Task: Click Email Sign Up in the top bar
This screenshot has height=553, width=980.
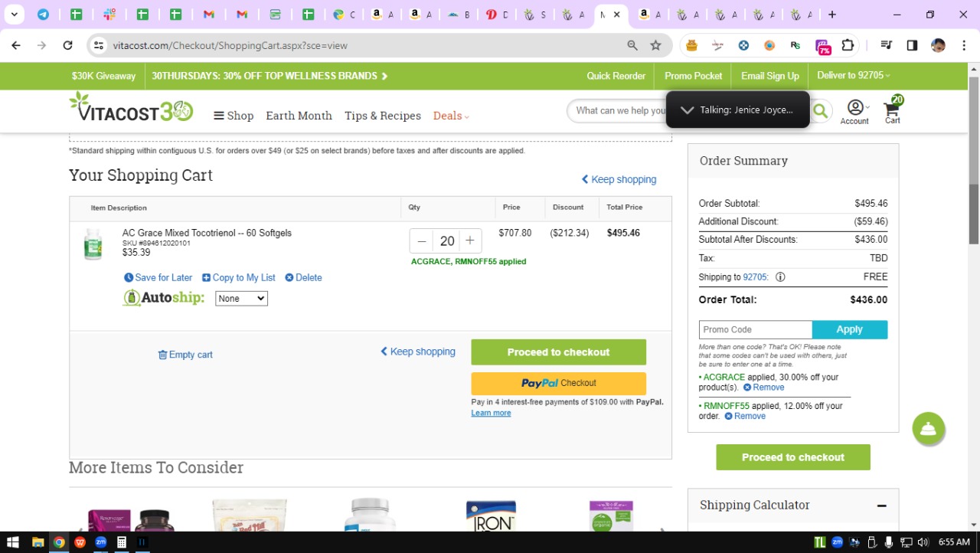Action: (770, 76)
